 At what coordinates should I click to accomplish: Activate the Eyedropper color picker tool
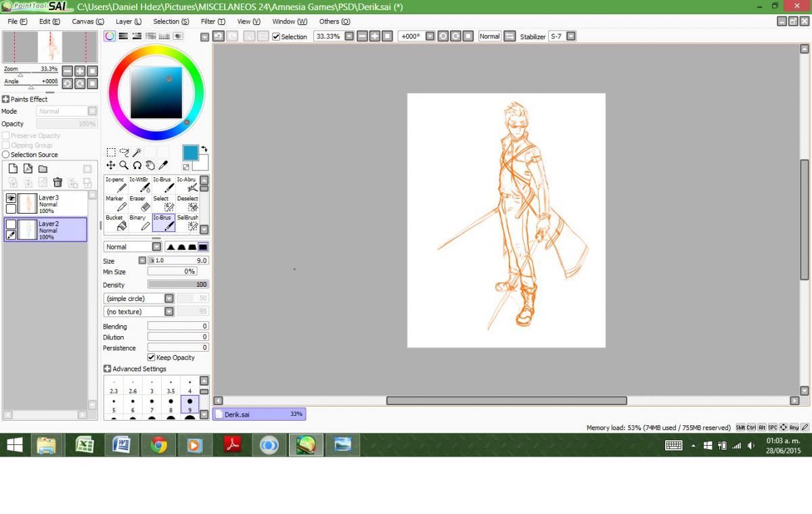coord(163,165)
